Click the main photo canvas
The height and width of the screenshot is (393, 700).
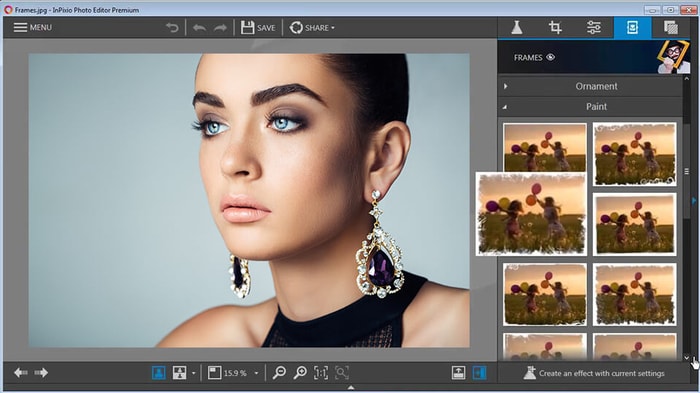(x=249, y=201)
